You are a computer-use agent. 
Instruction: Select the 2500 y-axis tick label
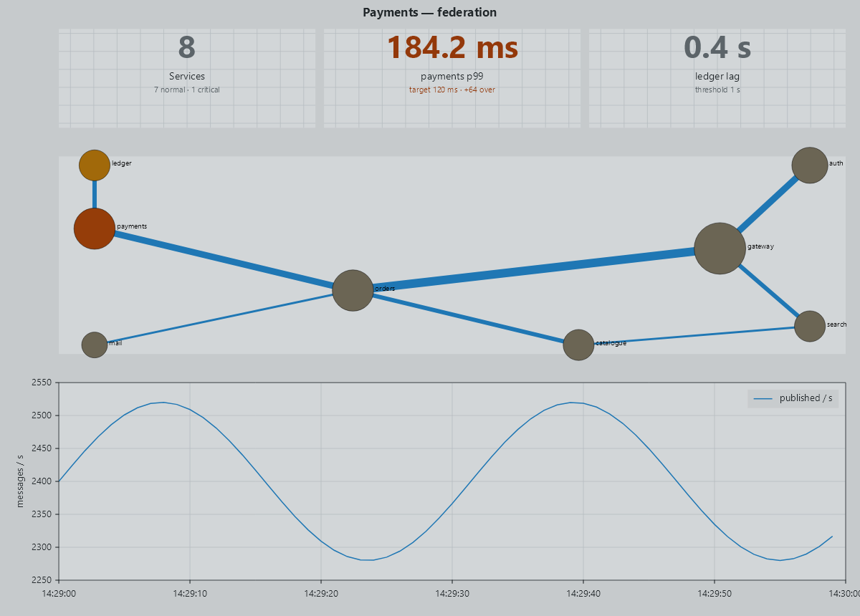tap(42, 415)
